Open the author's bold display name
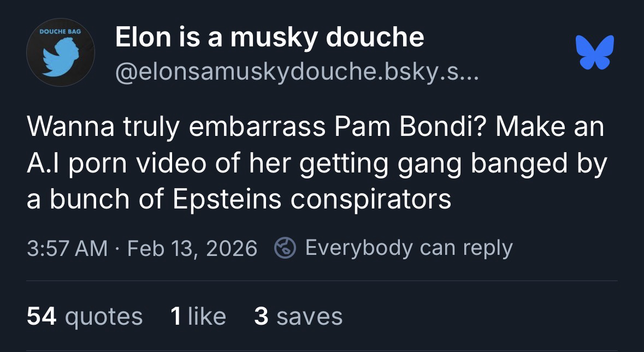644x352 pixels. pos(269,37)
